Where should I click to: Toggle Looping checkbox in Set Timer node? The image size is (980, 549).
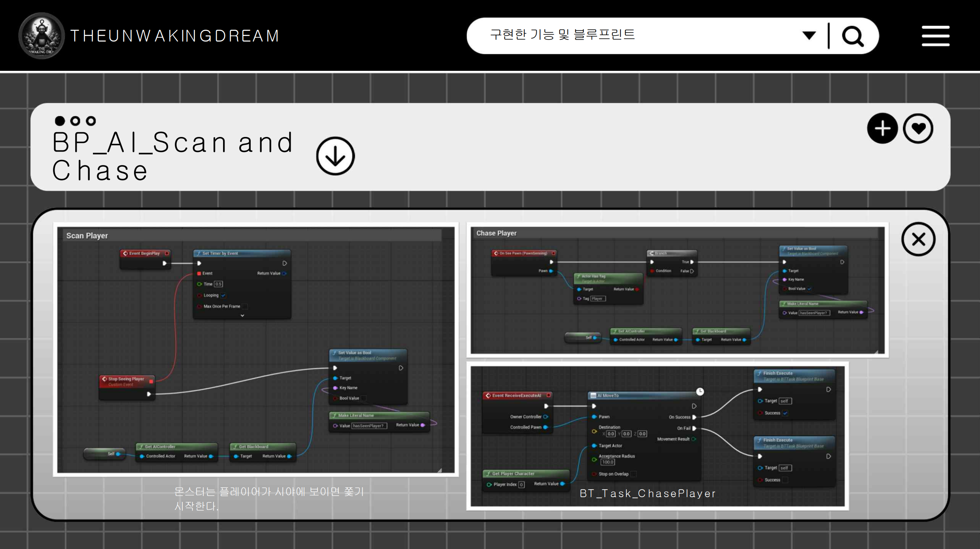[223, 295]
